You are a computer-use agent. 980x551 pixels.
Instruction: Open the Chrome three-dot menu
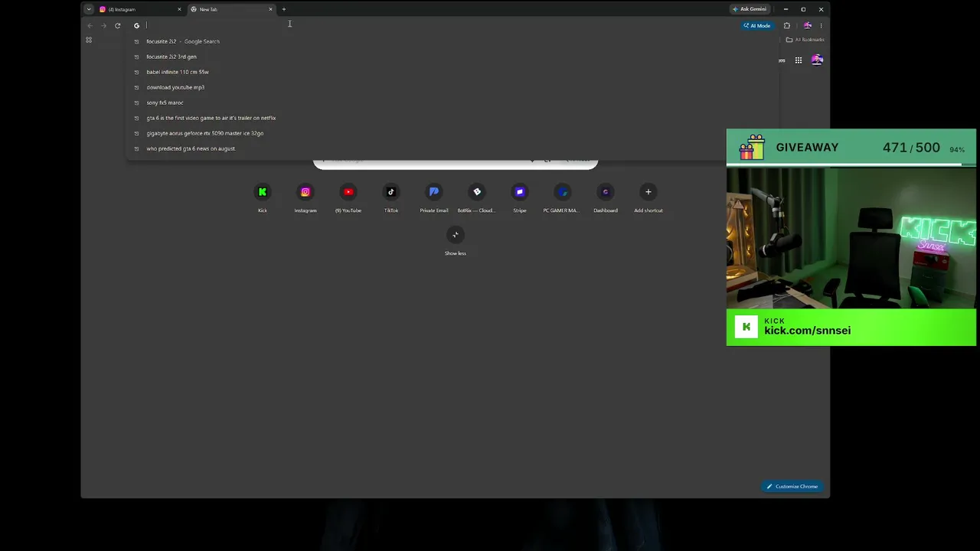821,25
